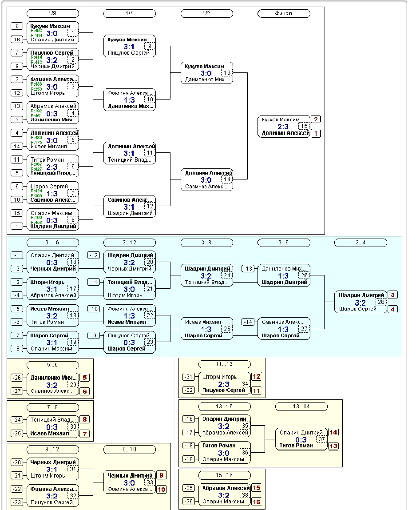Click slot '-31' in 11...12 bracket
Screen dimensions: 420x510
tap(189, 377)
